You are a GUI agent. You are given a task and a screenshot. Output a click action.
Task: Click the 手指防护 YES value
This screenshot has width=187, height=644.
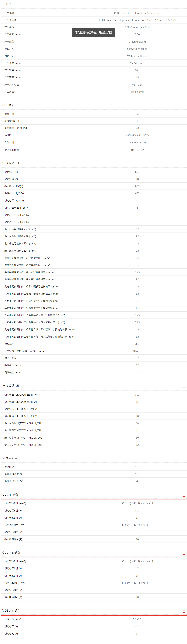point(137,467)
